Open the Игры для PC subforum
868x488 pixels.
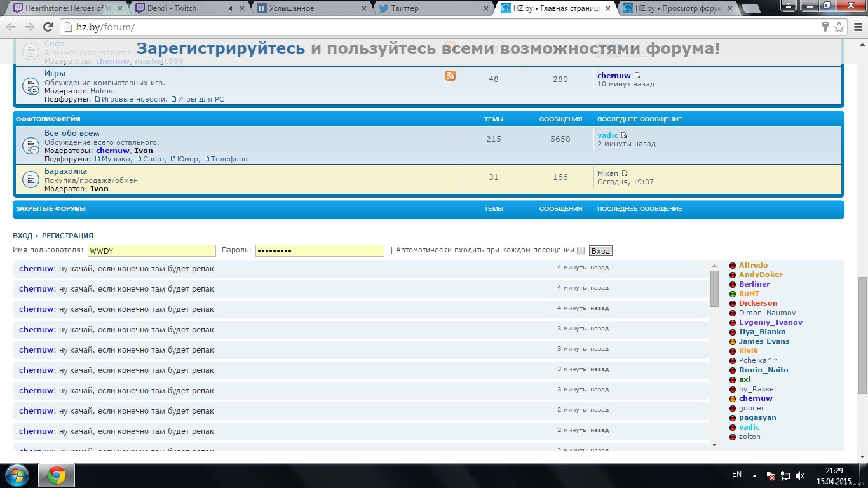201,99
